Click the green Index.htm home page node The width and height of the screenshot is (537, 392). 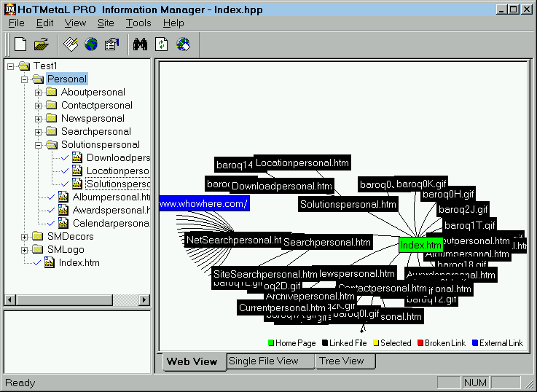point(421,245)
